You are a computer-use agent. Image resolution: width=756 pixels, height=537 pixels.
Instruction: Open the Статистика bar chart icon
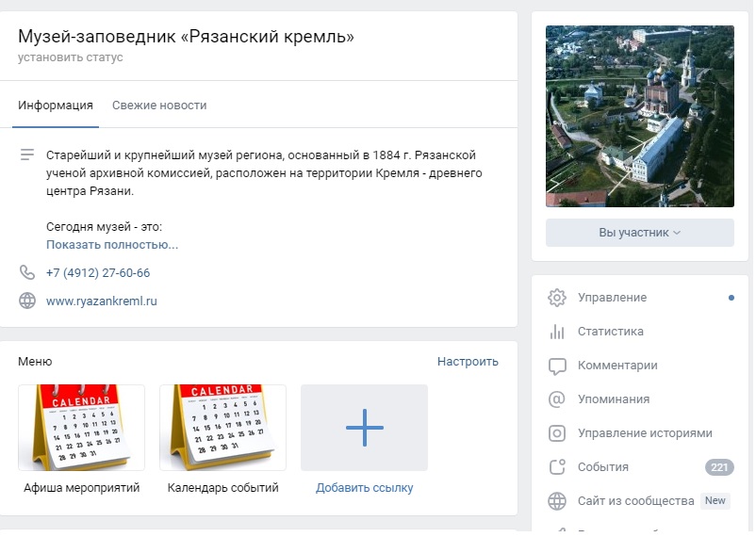[x=556, y=332]
